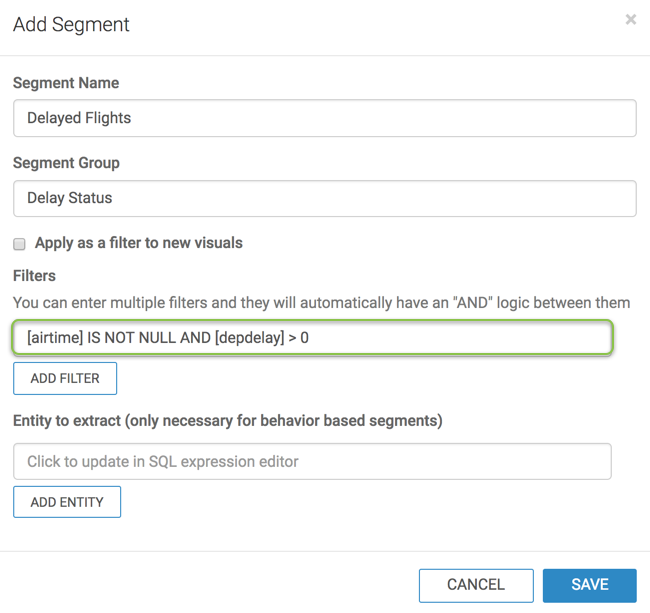
Task: Click the 'Apply as a filter to new visuals' label
Action: click(138, 243)
